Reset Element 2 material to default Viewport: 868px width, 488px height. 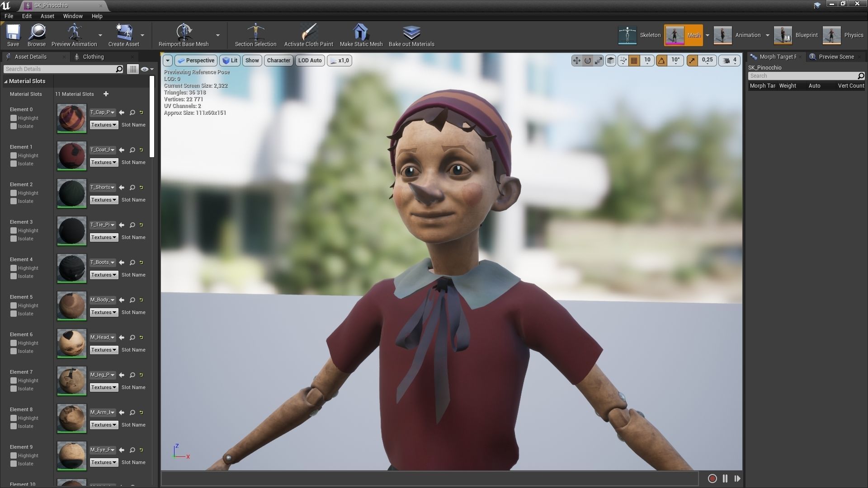[142, 188]
